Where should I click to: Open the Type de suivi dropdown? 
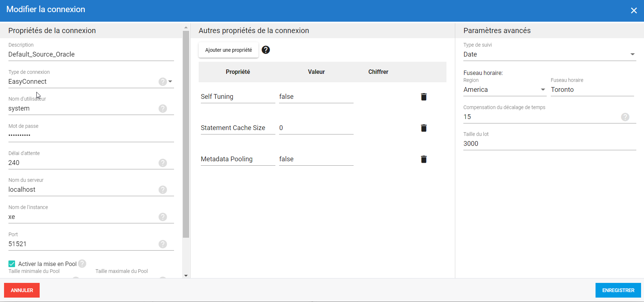pyautogui.click(x=633, y=54)
